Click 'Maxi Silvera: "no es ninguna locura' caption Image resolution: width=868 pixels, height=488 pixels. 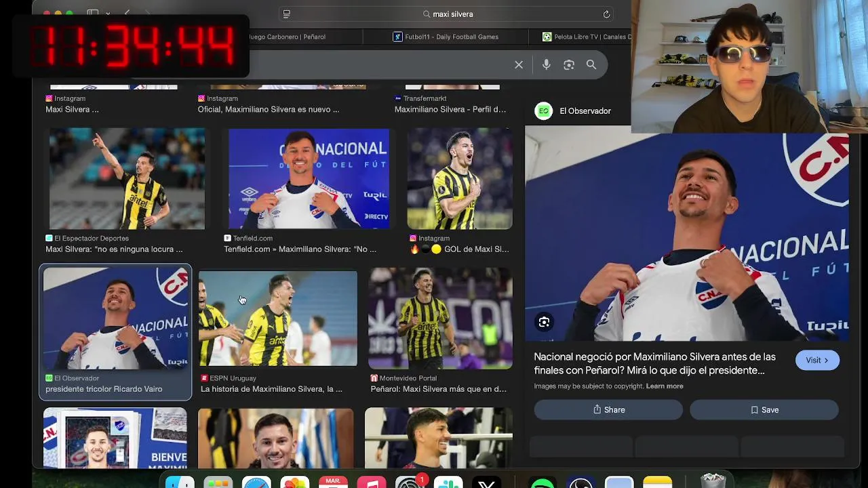coord(114,249)
